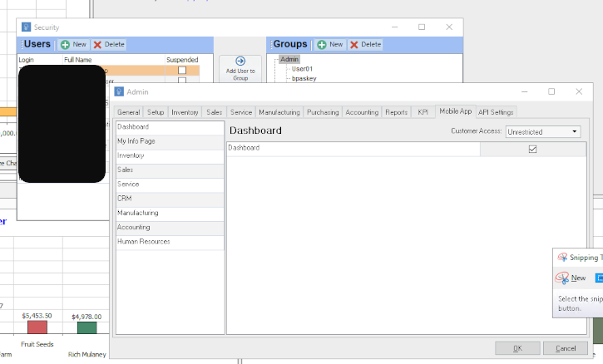Click the Snipping Tool scissors icon
603x364 pixels.
(x=562, y=257)
